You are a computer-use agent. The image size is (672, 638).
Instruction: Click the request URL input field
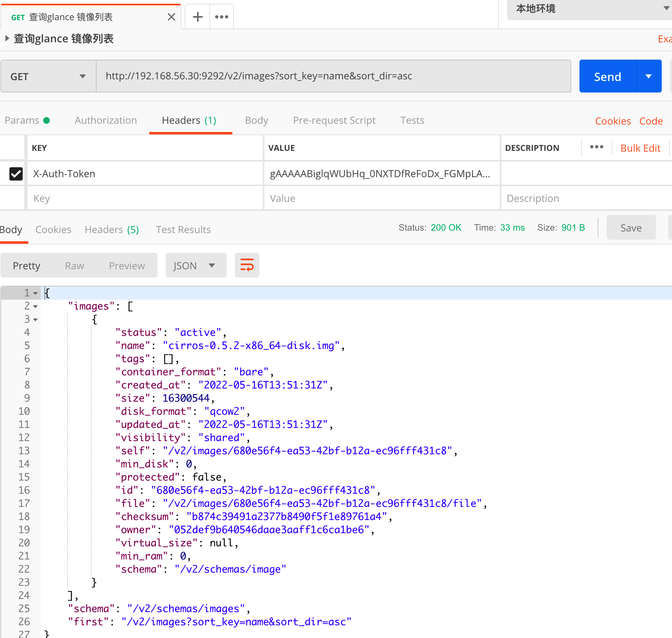coord(334,76)
